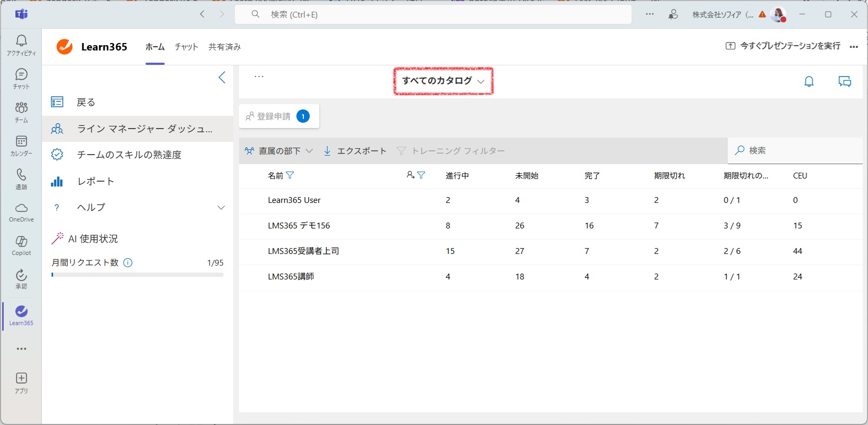Open the 直属の部下 dropdown
The image size is (868, 425).
[279, 151]
